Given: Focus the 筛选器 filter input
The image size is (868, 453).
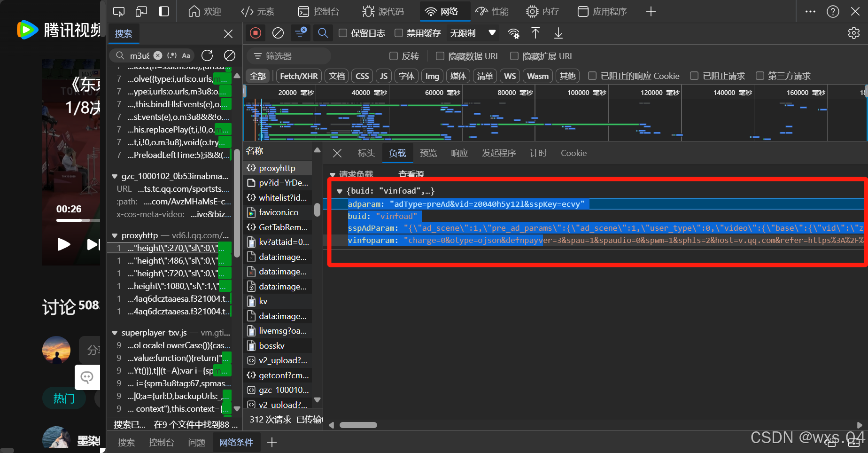Looking at the screenshot, I should [x=289, y=56].
